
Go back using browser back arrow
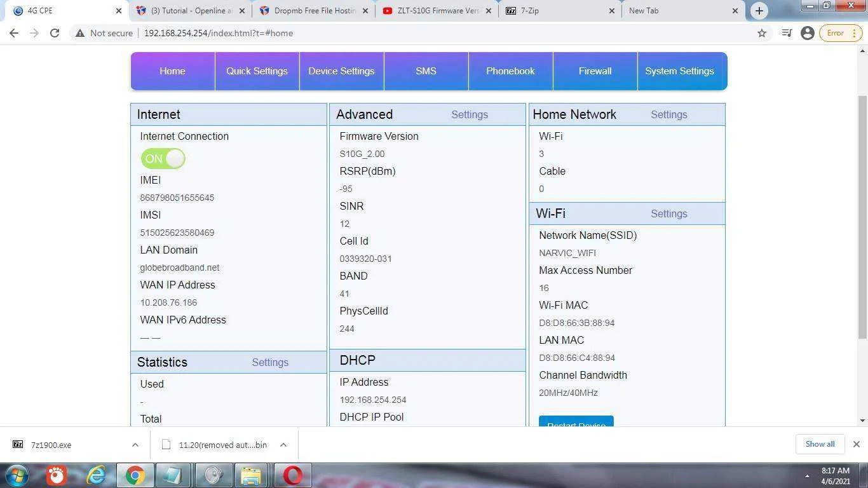[x=14, y=33]
